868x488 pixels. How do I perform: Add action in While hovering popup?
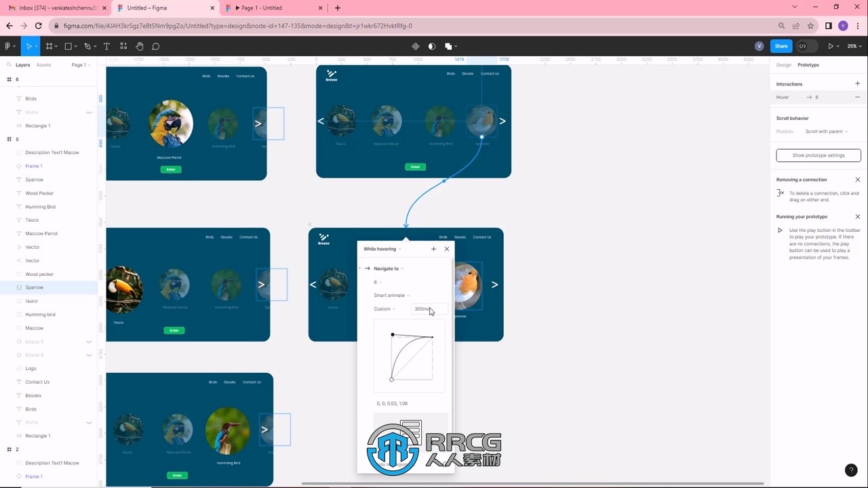click(x=433, y=249)
